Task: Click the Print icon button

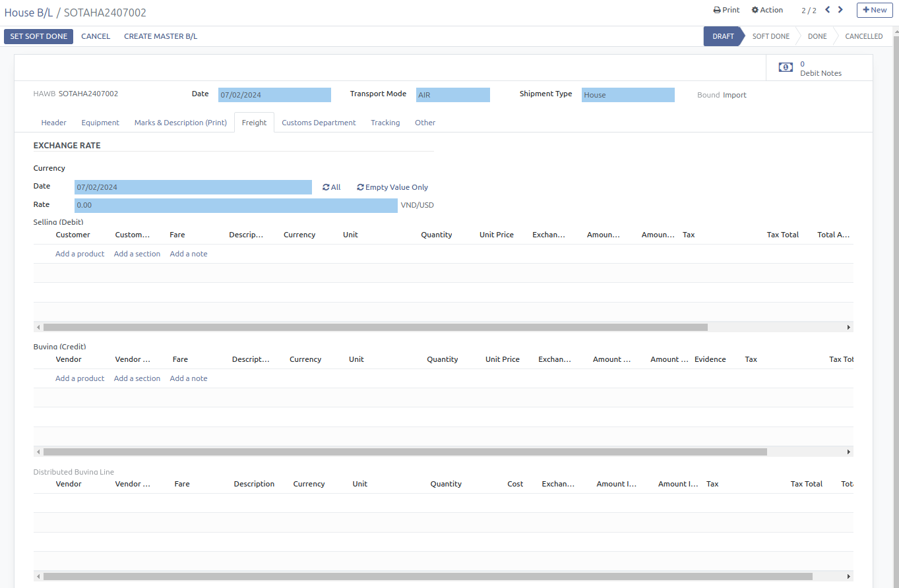Action: 717,10
